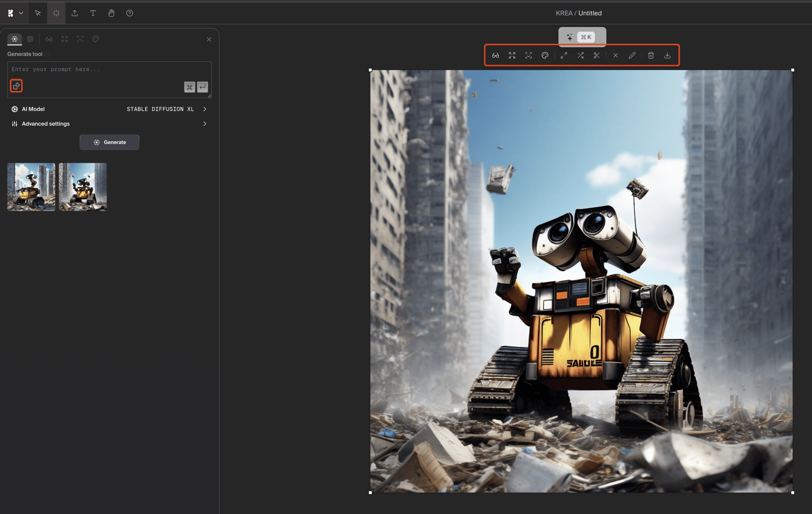Image resolution: width=812 pixels, height=514 pixels.
Task: Open the dropdown arrow beside the Krea logo
Action: coord(21,13)
